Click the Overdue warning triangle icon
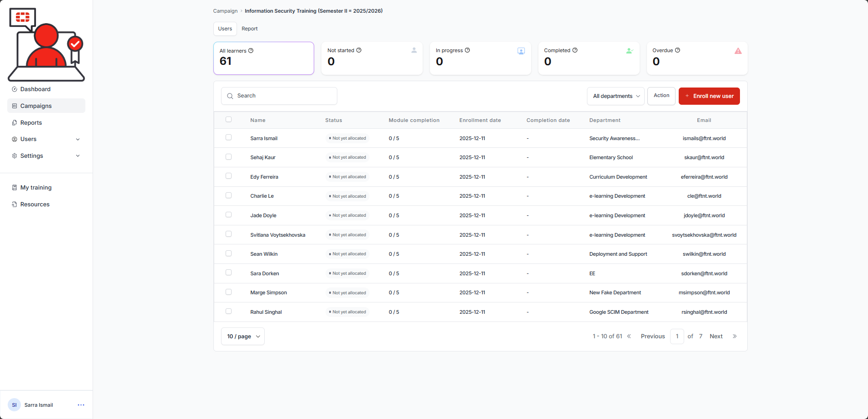 [x=738, y=51]
